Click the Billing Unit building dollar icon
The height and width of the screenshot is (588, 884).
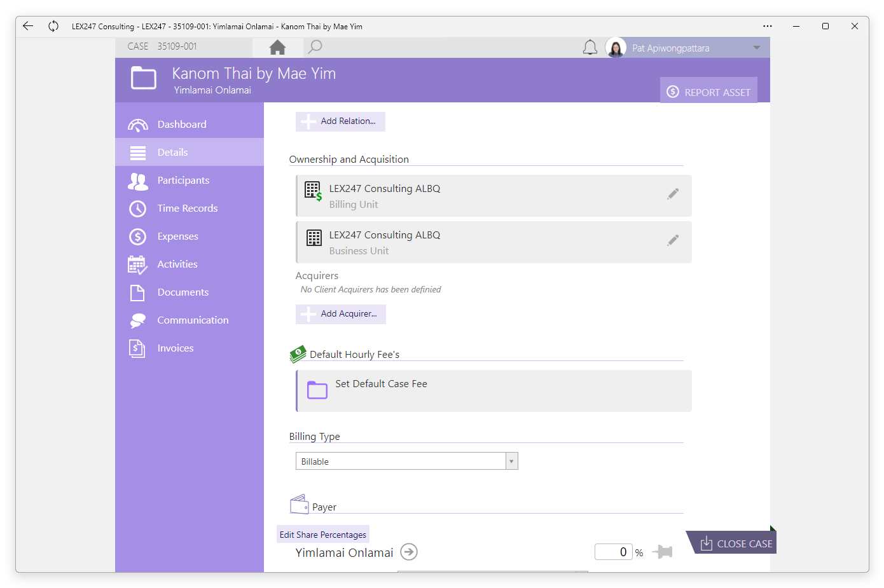[x=314, y=191]
